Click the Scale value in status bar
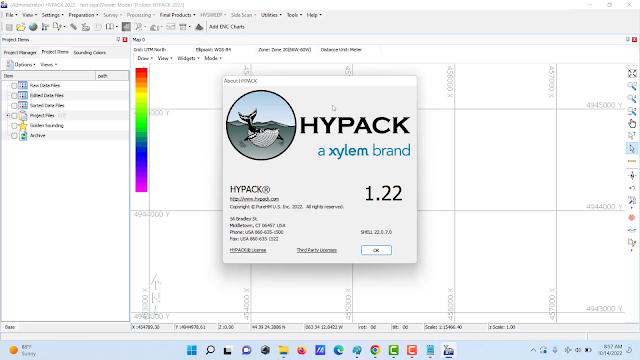The width and height of the screenshot is (640, 360). point(443,327)
